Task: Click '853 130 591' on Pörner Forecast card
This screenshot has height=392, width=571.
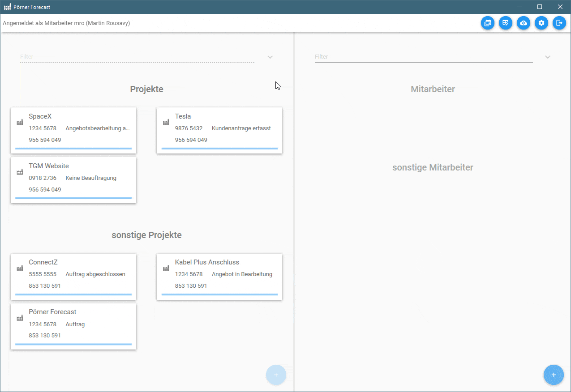Action: [45, 336]
